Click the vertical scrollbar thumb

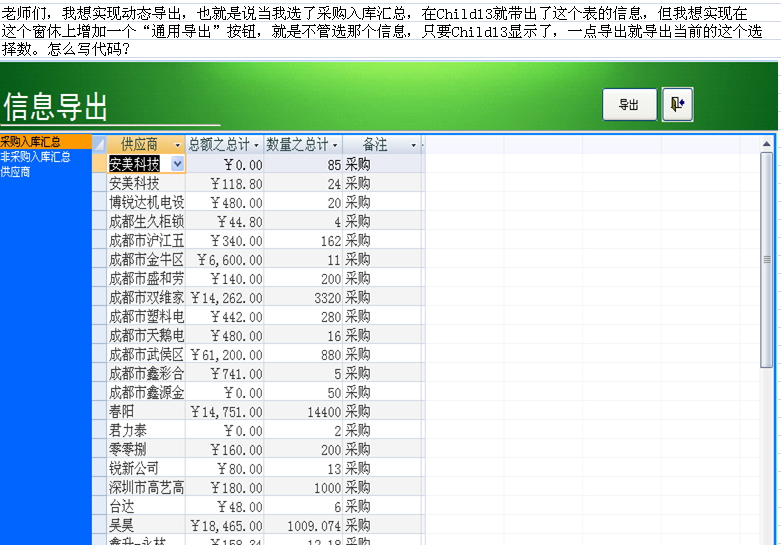[767, 260]
